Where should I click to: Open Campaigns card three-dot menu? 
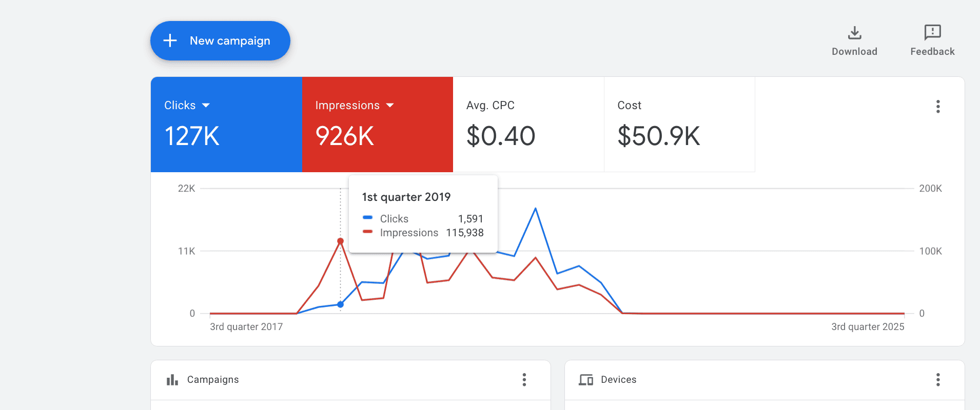click(x=524, y=380)
